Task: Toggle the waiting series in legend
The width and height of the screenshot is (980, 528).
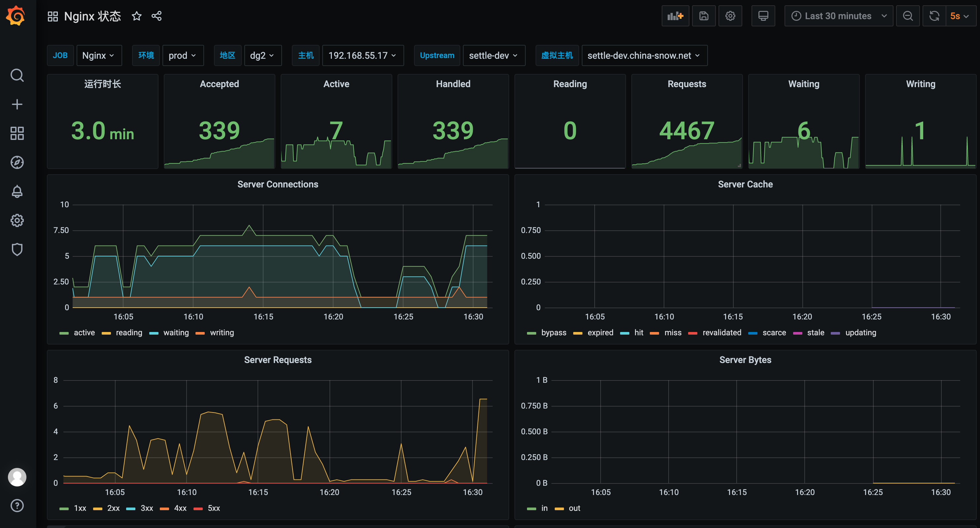Action: (x=176, y=333)
